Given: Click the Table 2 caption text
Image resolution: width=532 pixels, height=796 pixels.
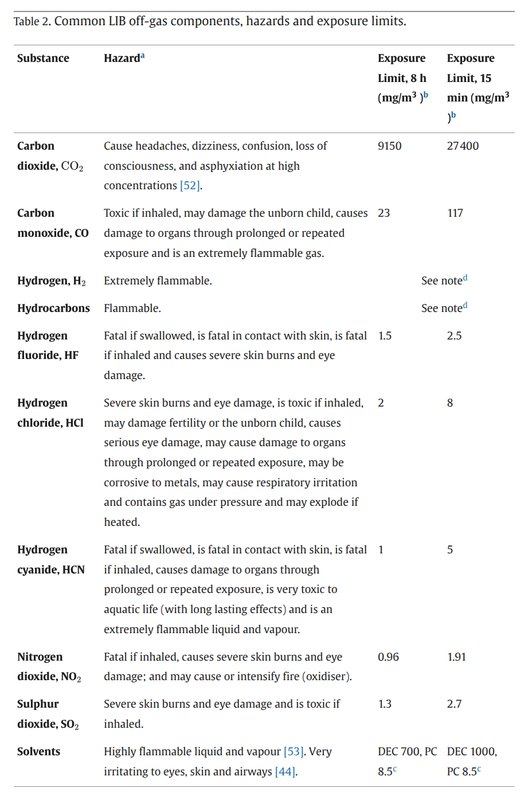Looking at the screenshot, I should tap(210, 21).
